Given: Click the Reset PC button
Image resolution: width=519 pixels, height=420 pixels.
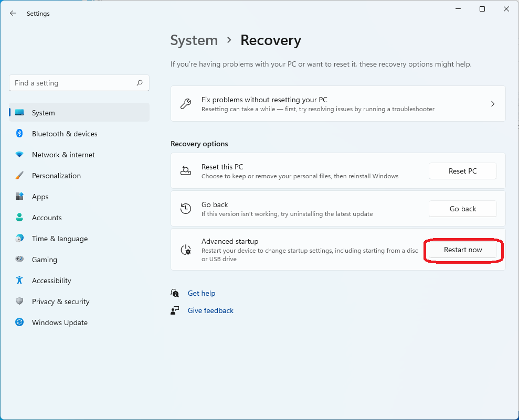Looking at the screenshot, I should coord(463,171).
